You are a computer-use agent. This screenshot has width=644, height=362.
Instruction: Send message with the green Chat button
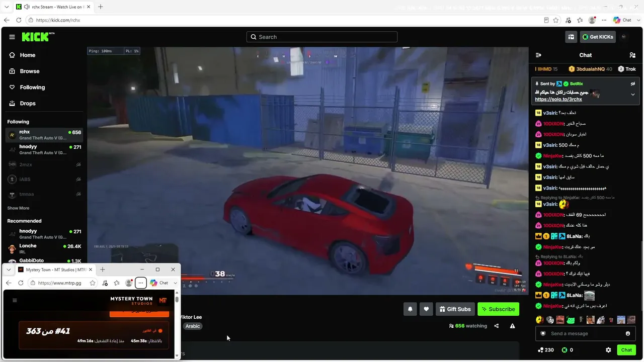point(626,350)
